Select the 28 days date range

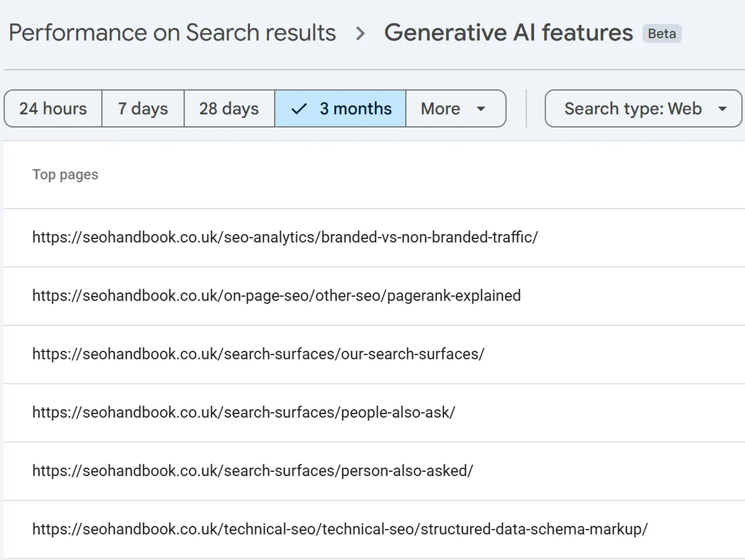229,109
